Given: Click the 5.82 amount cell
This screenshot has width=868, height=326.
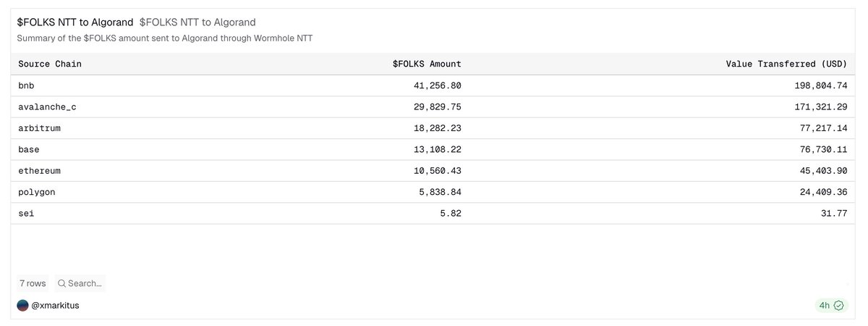Looking at the screenshot, I should [449, 214].
